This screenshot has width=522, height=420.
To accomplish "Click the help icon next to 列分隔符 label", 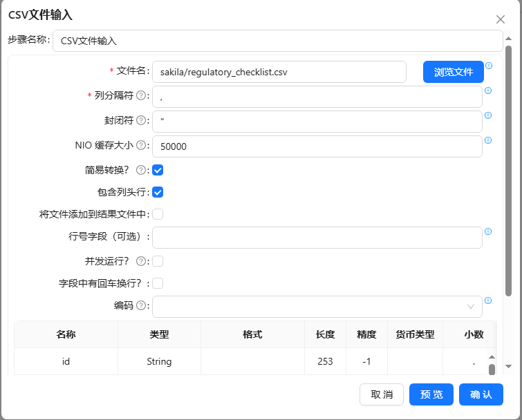I will tap(141, 96).
